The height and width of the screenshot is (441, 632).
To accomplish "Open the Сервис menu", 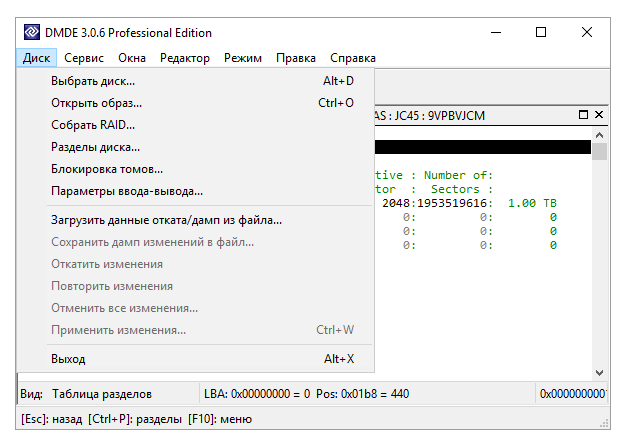I will pyautogui.click(x=84, y=58).
